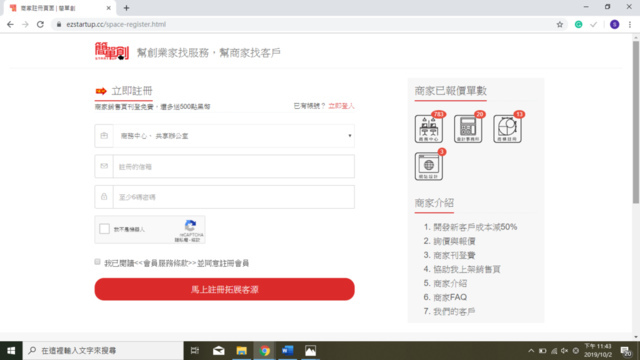This screenshot has width=640, height=360.
Task: Click the page vertical scrollbar thumb
Action: pos(636,122)
